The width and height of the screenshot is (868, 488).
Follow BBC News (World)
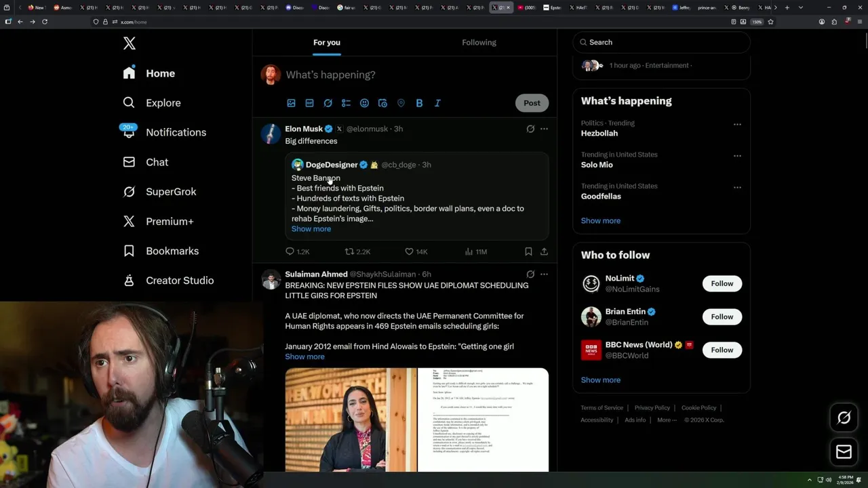[722, 350]
